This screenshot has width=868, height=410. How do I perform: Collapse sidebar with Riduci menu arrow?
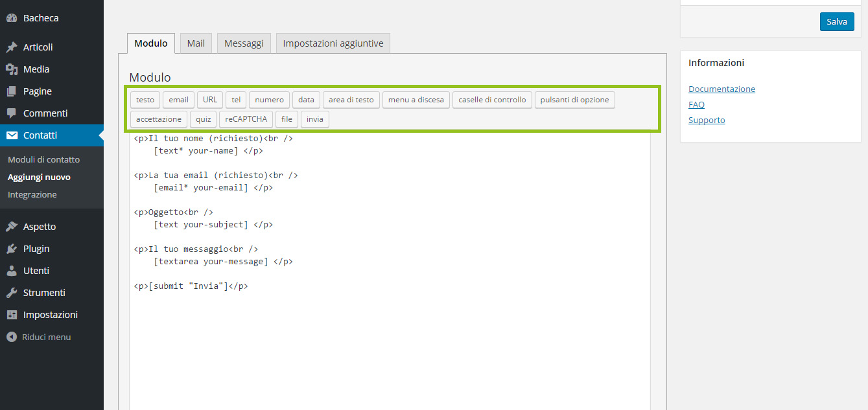pyautogui.click(x=11, y=337)
